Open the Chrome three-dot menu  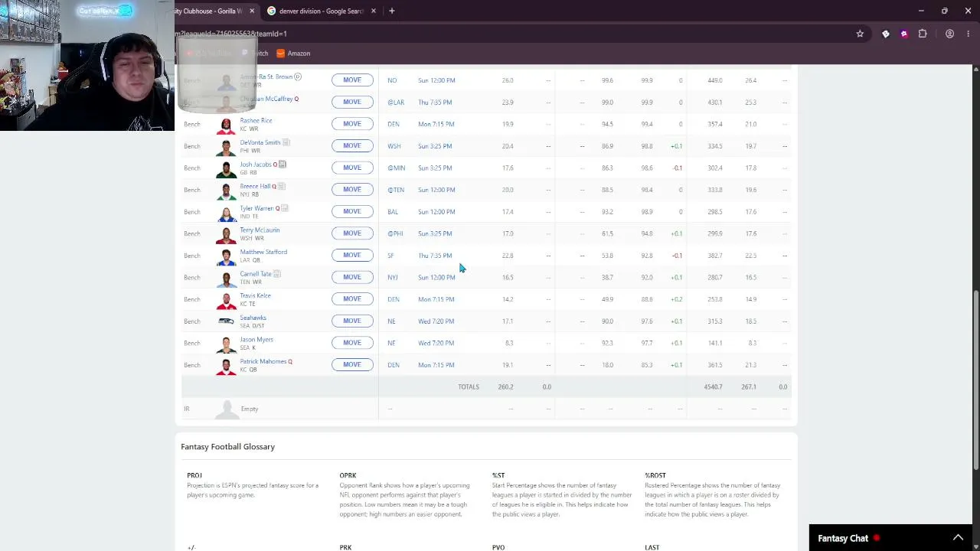tap(969, 34)
